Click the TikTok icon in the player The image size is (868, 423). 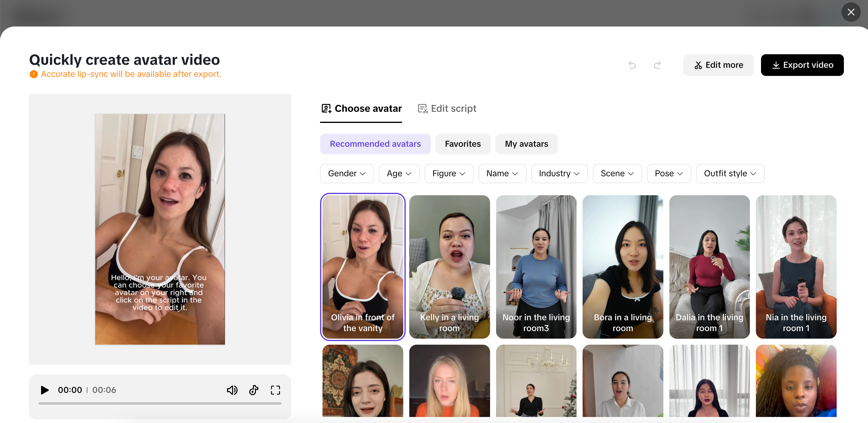(x=254, y=390)
